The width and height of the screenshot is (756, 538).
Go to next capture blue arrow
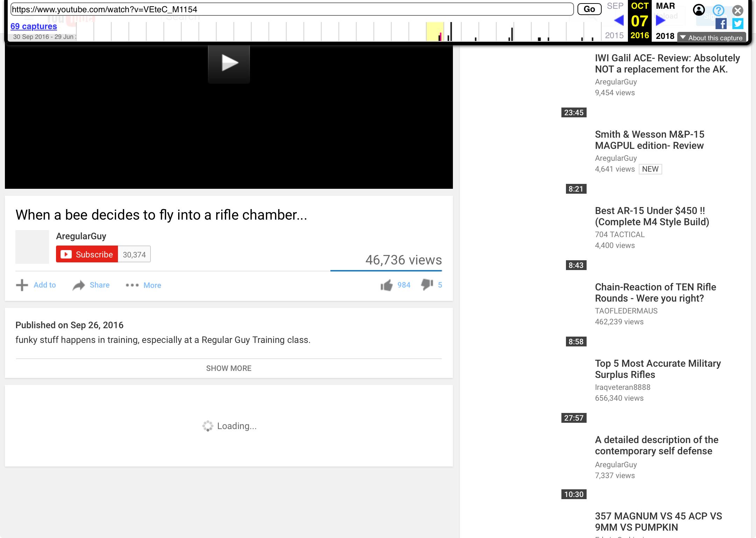(x=660, y=20)
